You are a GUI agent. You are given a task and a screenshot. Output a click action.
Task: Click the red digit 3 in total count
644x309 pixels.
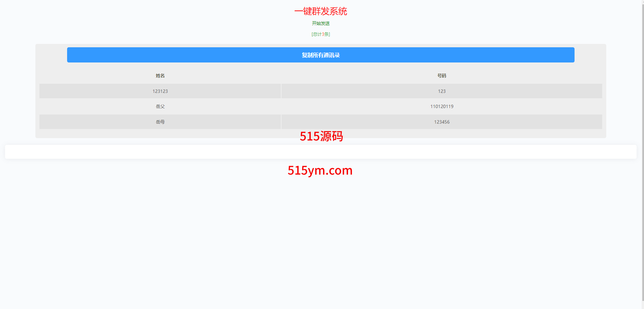tap(323, 34)
